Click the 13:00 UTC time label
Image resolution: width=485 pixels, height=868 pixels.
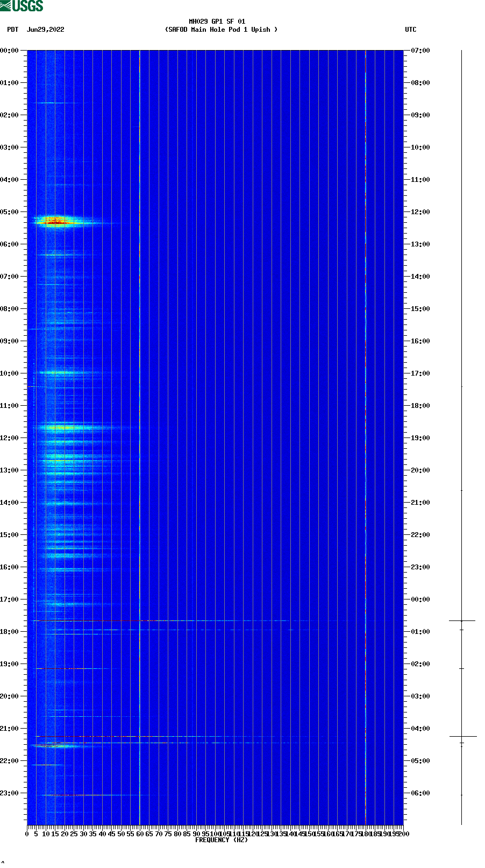[420, 244]
